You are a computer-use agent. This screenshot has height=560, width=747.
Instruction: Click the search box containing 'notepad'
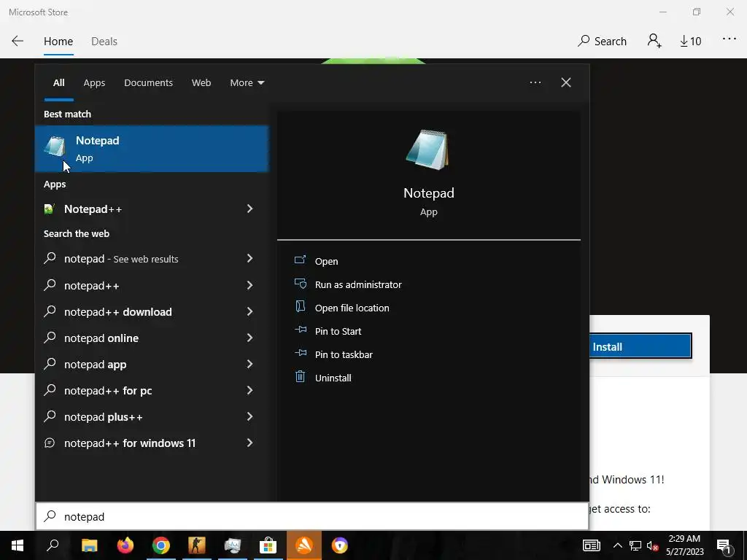point(312,516)
